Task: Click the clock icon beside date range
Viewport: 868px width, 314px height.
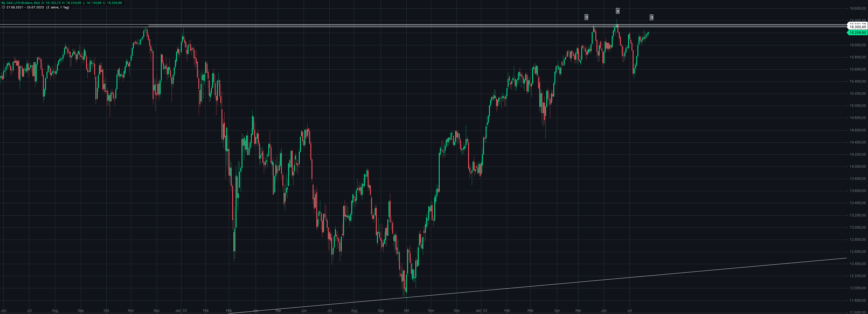Action: tap(3, 7)
